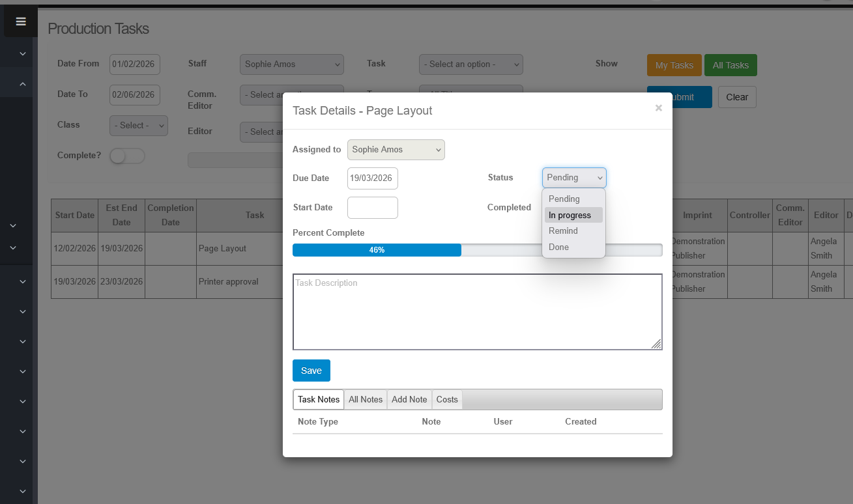Open the Add Note tab
The width and height of the screenshot is (853, 504).
coord(409,400)
